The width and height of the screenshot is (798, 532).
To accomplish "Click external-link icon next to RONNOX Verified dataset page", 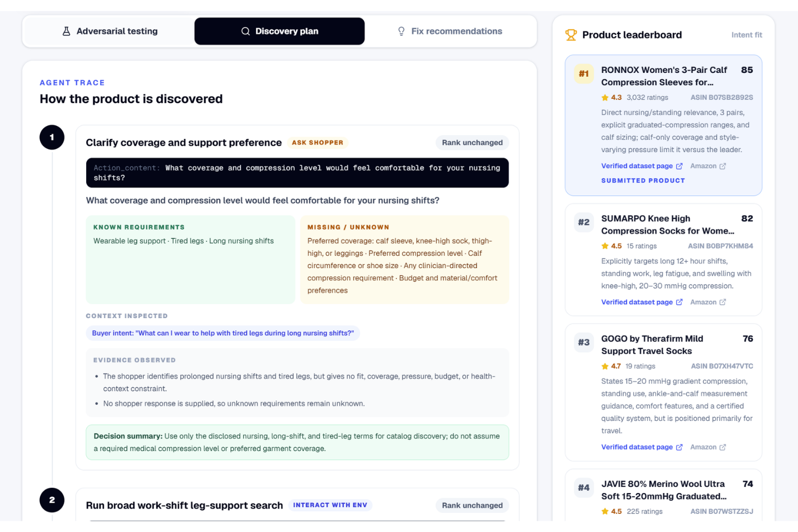I will coord(679,166).
